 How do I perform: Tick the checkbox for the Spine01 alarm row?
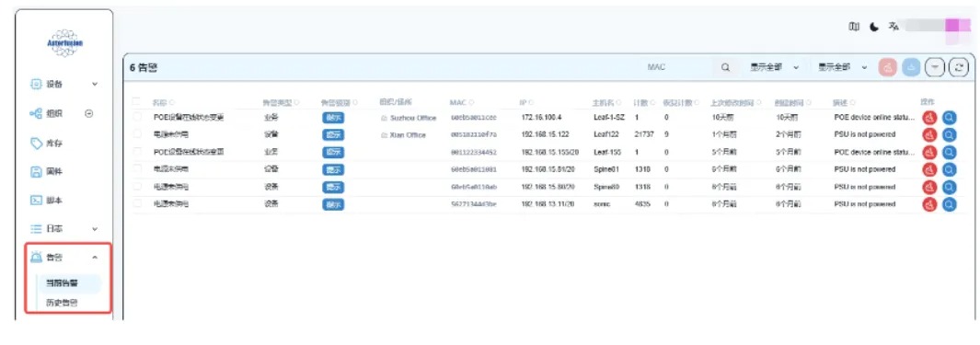pyautogui.click(x=137, y=169)
